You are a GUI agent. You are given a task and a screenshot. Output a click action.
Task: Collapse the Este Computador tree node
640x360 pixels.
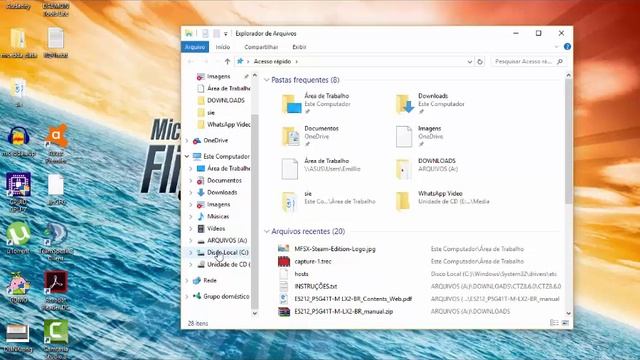pyautogui.click(x=187, y=156)
